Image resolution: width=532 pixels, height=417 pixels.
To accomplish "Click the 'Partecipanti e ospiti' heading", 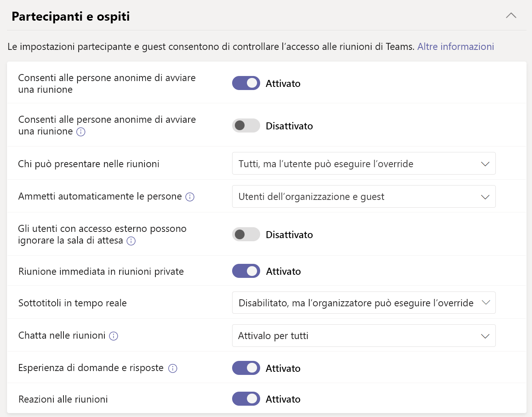I will click(70, 16).
